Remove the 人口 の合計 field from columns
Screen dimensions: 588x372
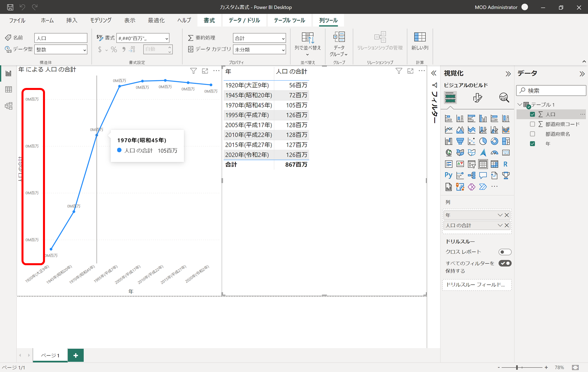click(507, 226)
